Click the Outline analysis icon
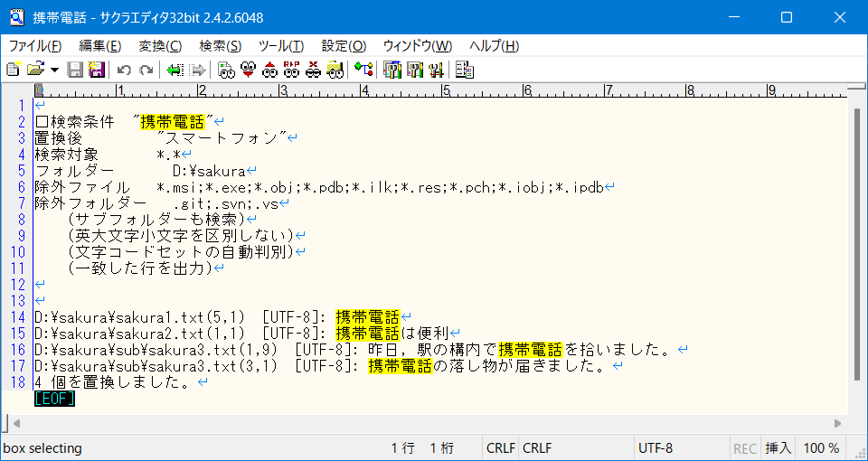868x461 pixels. click(x=363, y=70)
